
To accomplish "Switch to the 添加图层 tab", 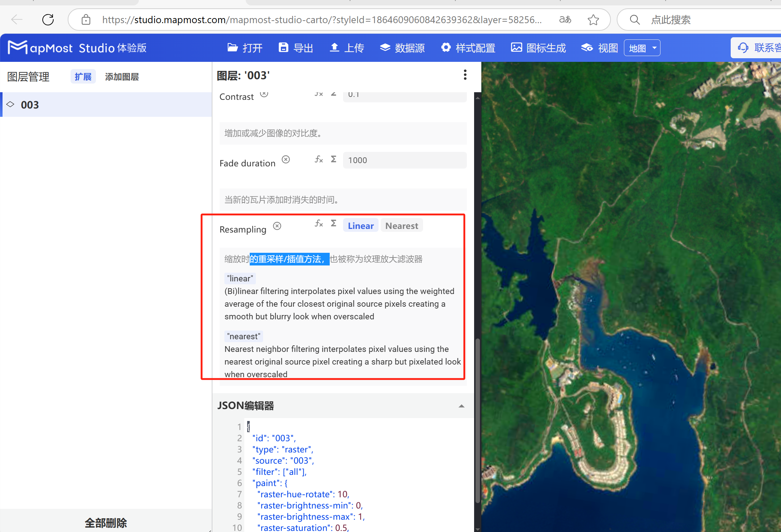I will [122, 76].
